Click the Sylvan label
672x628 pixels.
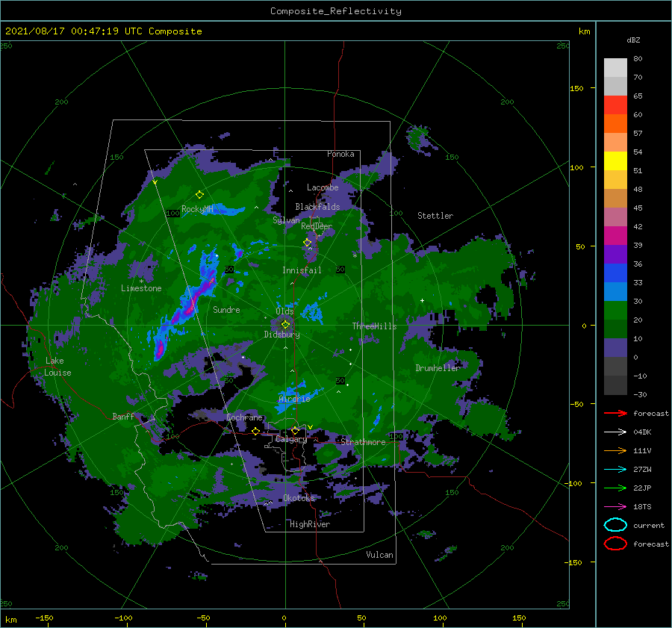click(286, 220)
